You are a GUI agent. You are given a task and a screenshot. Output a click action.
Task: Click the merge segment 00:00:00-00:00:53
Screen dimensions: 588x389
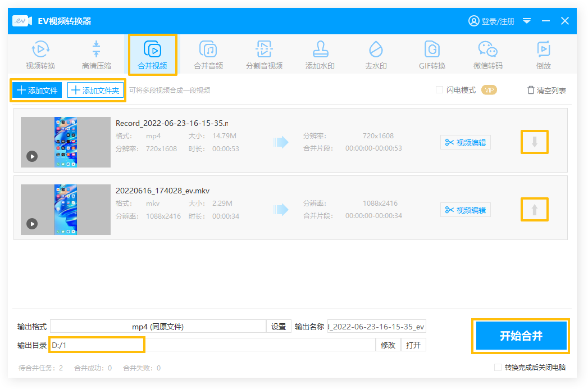(x=373, y=148)
